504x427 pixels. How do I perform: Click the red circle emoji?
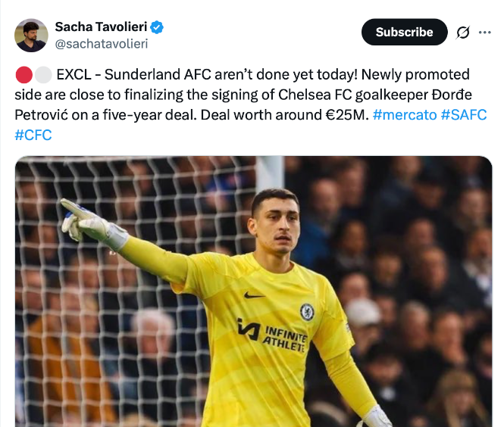(23, 75)
